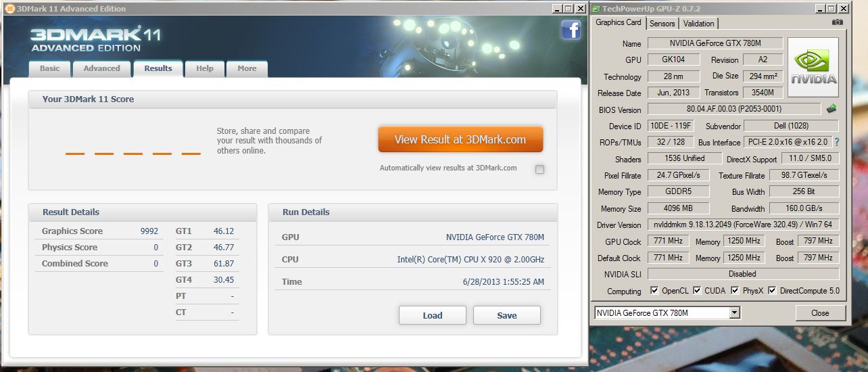
Task: Click the Bus Interface field PCI-E 2.0 x16
Action: coord(788,142)
